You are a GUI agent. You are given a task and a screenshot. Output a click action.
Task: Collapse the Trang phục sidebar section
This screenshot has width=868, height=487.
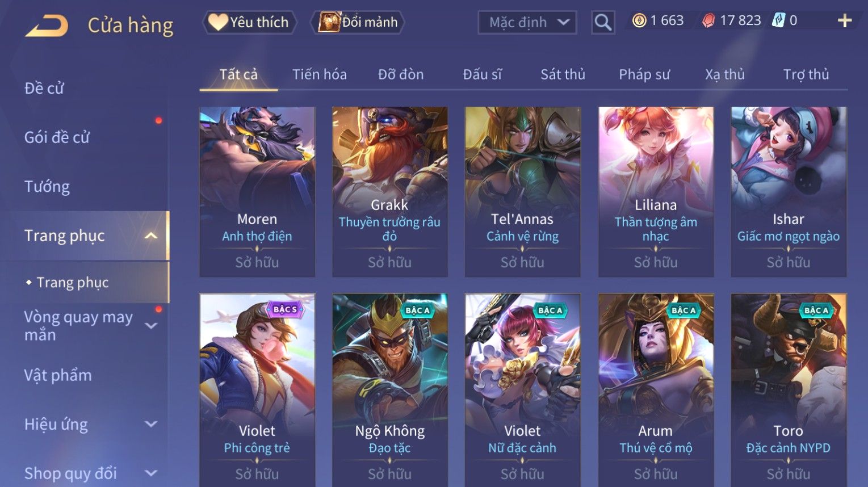coord(151,236)
